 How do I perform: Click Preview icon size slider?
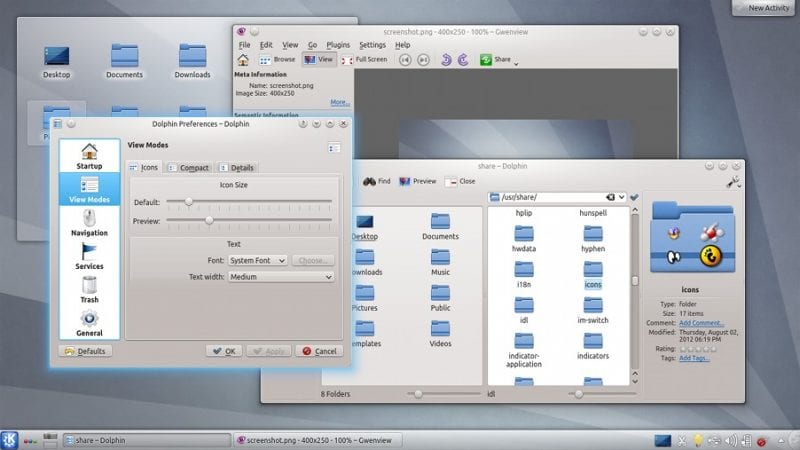pos(249,220)
